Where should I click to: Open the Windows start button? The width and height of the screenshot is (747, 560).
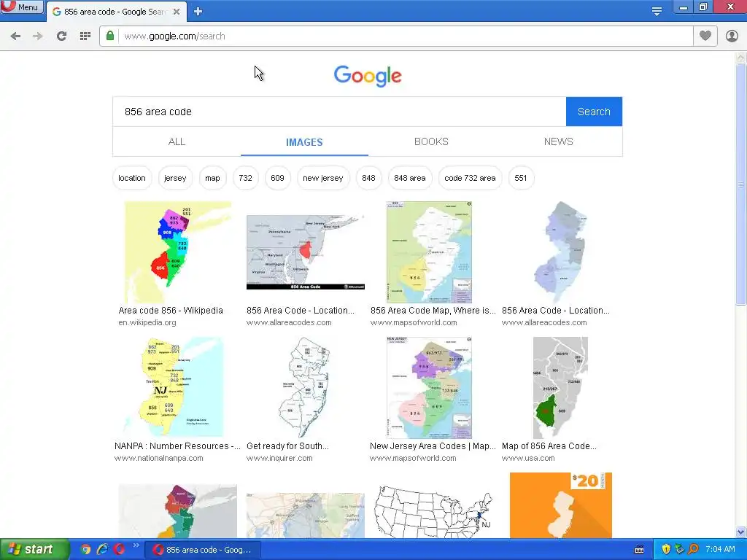(x=34, y=550)
